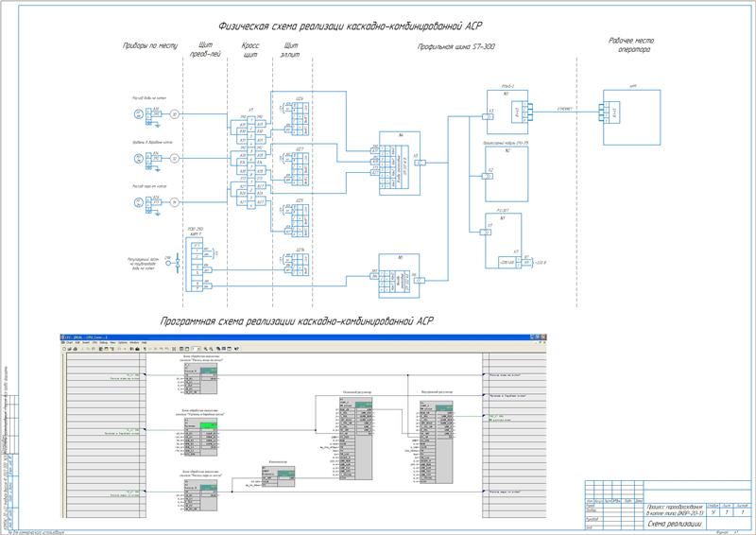Click the 'Профильная шина S7-300' label
Screen dimensions: 756x535
456,46
